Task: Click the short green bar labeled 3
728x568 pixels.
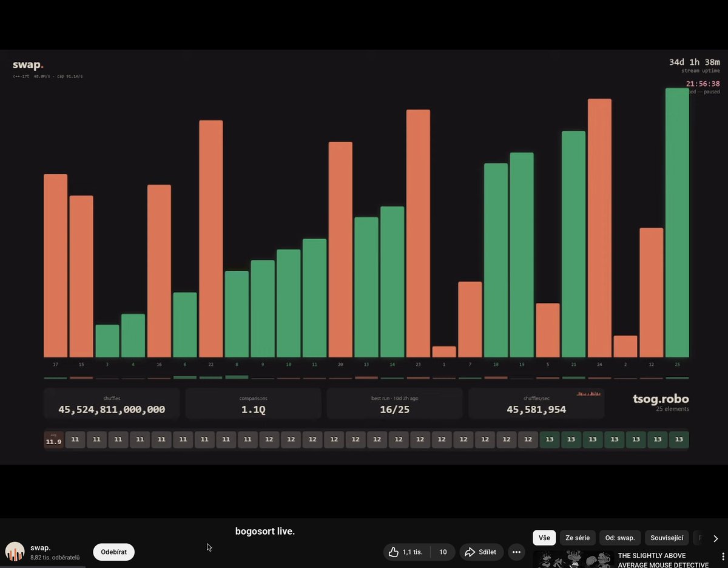Action: pos(107,341)
